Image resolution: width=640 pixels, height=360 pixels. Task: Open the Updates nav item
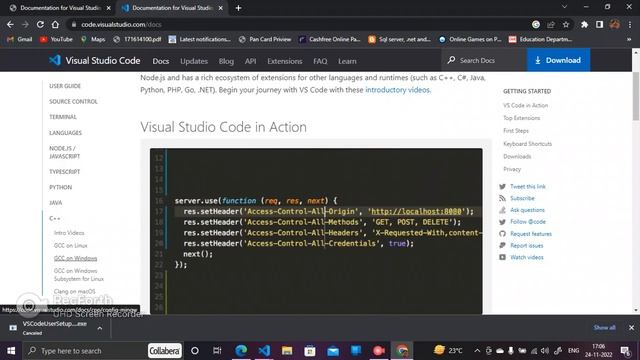click(194, 61)
